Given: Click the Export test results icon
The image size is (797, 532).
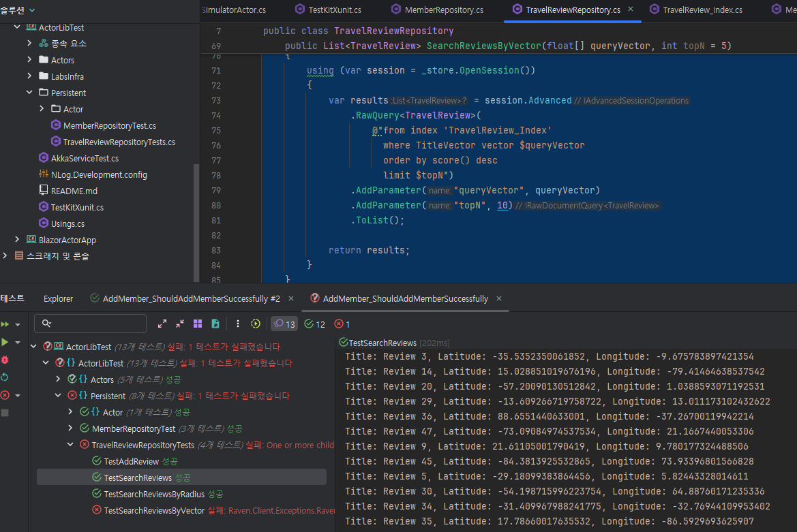Looking at the screenshot, I should 215,324.
